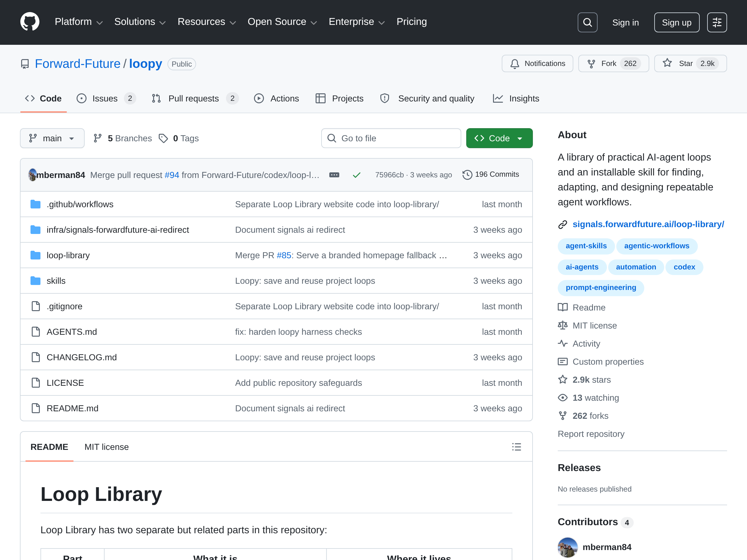
Task: Click Report repository
Action: [591, 434]
